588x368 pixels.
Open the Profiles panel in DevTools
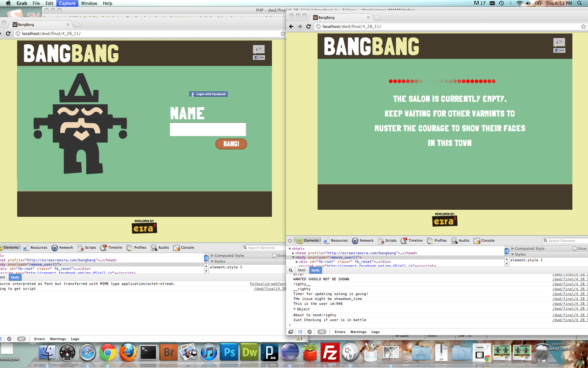[437, 240]
